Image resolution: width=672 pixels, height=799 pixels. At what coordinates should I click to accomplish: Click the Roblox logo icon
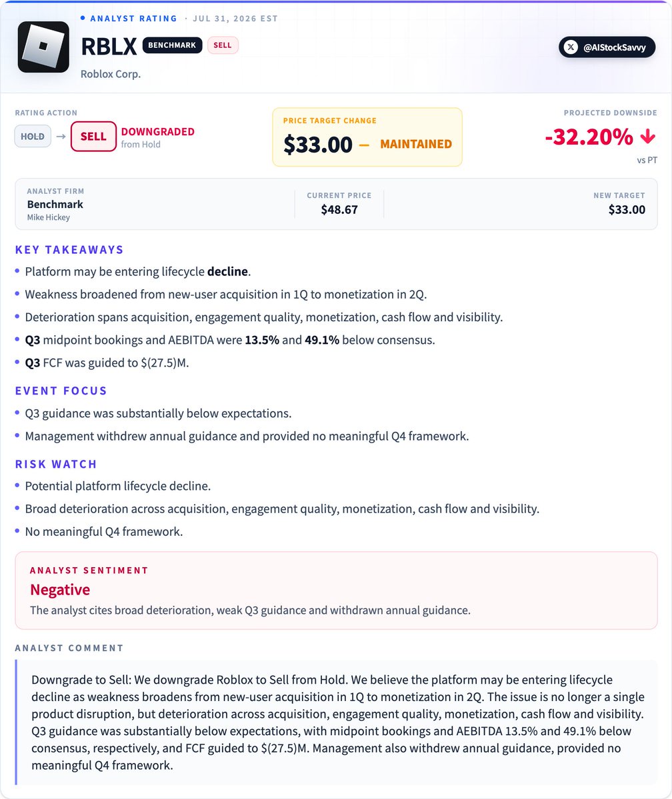pyautogui.click(x=43, y=47)
